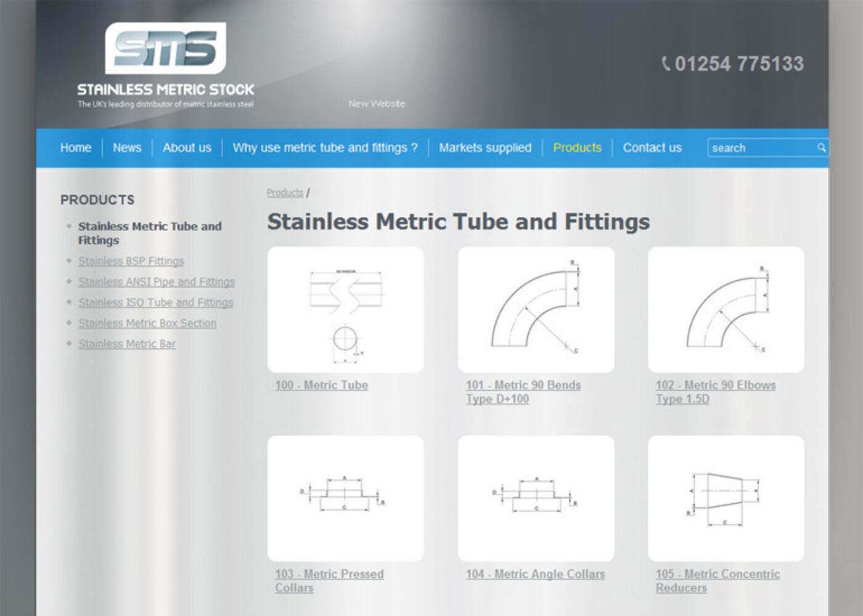Select Stainless Metric Box Section link
Screen dimensions: 863x616
[147, 323]
